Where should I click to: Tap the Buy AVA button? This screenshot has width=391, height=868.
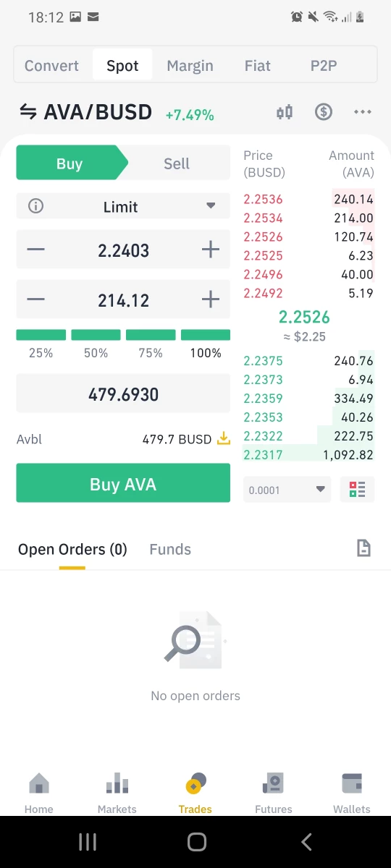123,483
